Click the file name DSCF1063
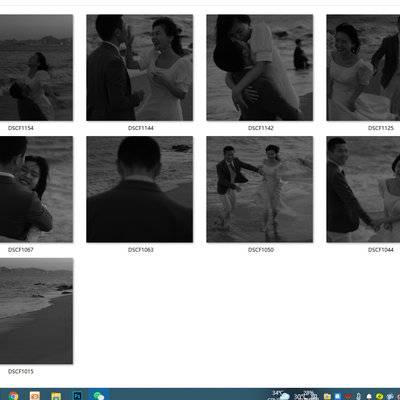400x400 pixels. 141,250
